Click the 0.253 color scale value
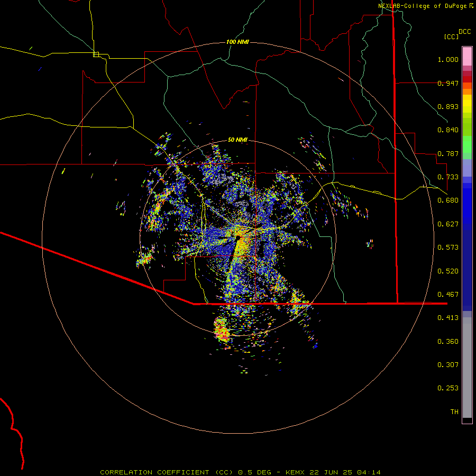 pos(448,388)
